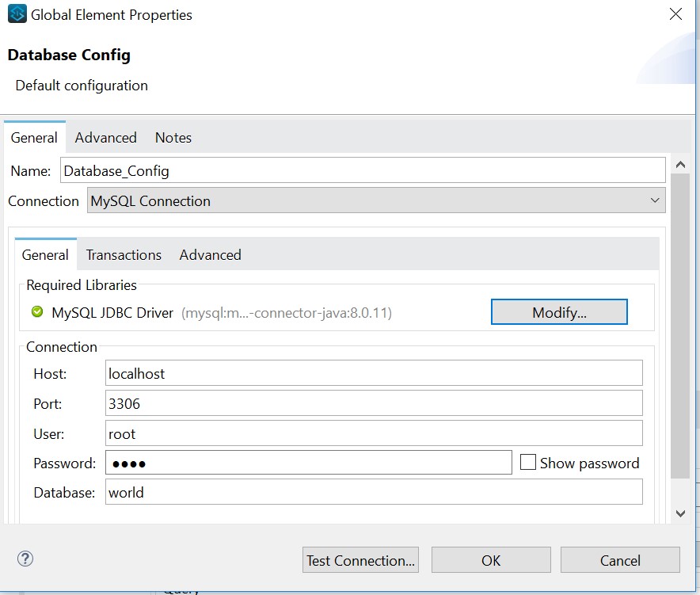Click the scrollbar down arrow
The image size is (700, 595).
click(680, 513)
